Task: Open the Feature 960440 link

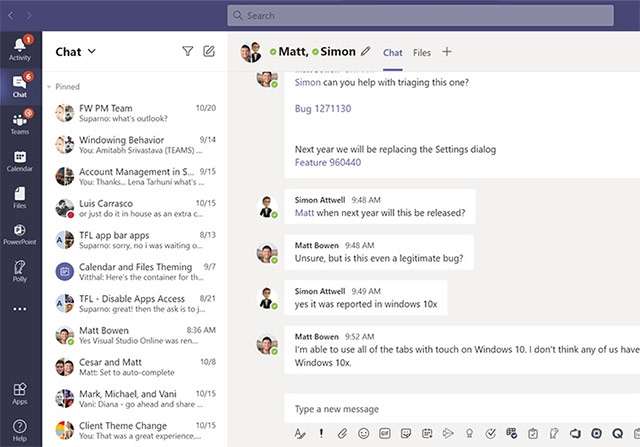Action: [x=327, y=162]
